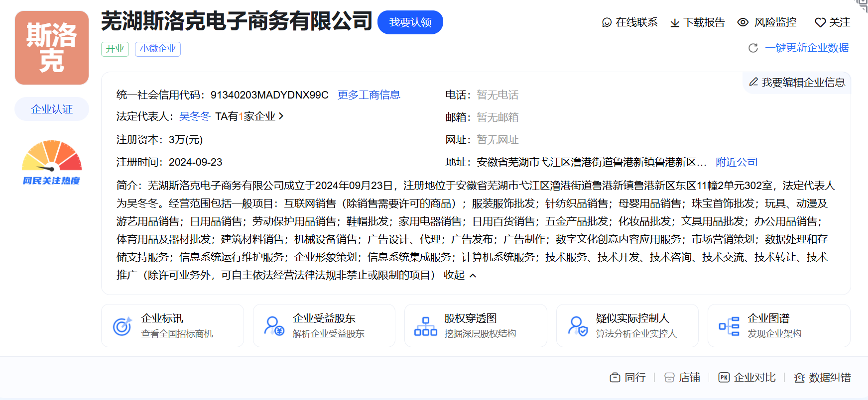
Task: Click the eye icon for 风险监控
Action: [743, 22]
